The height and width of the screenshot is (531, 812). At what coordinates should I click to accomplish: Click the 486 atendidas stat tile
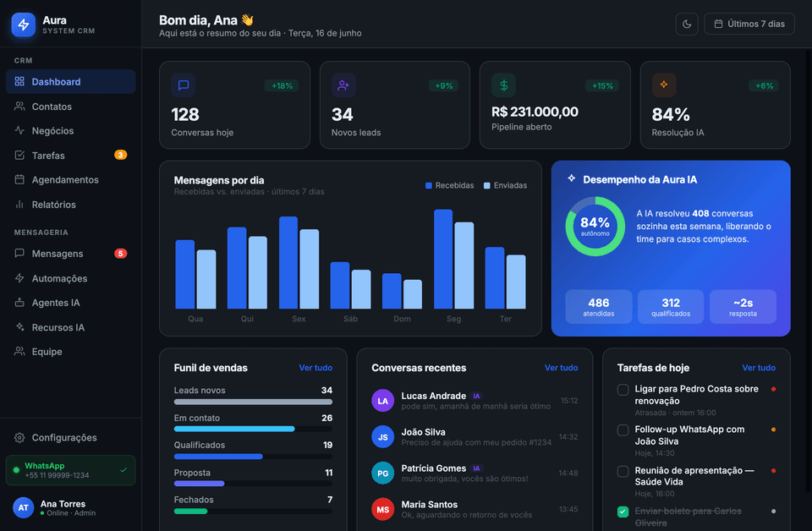click(599, 306)
